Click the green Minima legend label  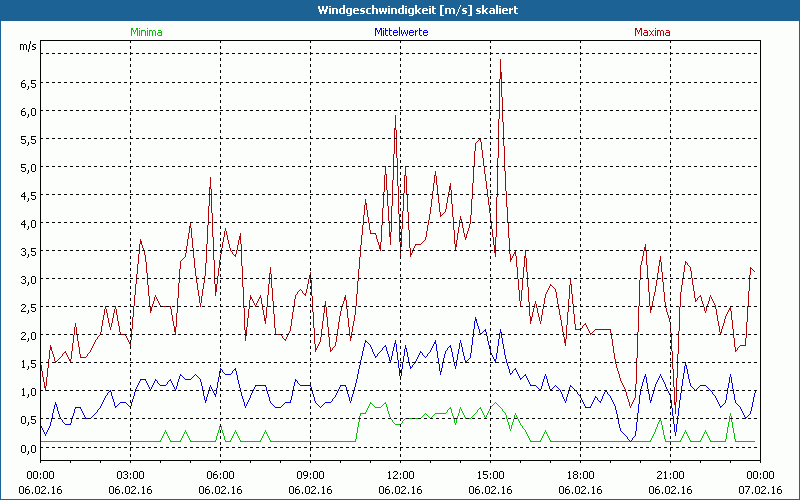[x=145, y=32]
